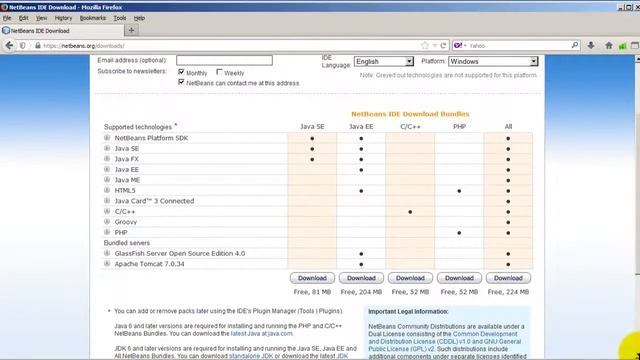Click the 'Free, 81 MB' size text
Image resolution: width=640 pixels, height=360 pixels.
click(x=312, y=292)
